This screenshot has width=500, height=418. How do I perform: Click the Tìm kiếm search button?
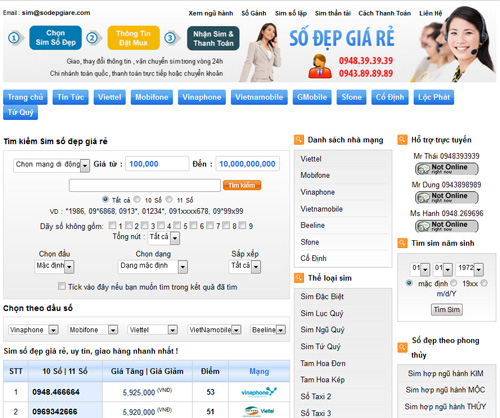point(242,185)
